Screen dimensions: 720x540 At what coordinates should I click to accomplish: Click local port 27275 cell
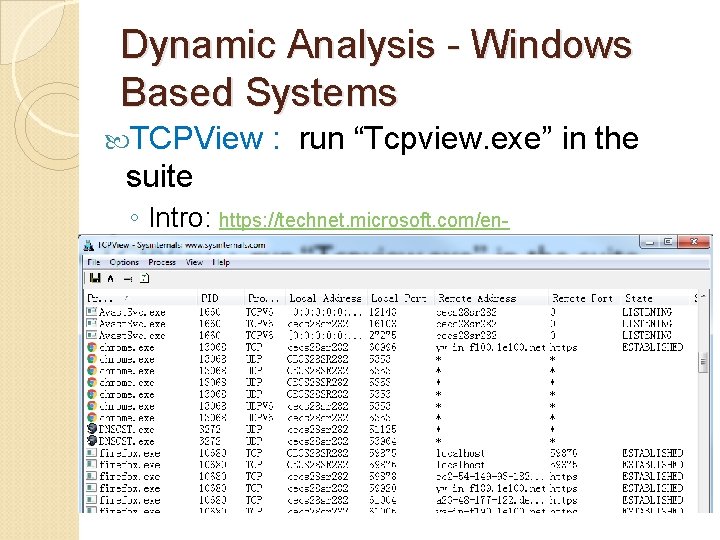[382, 336]
